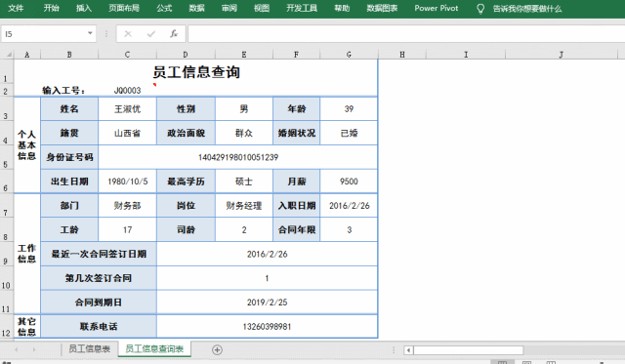Click the age value 39
The width and height of the screenshot is (625, 364).
tap(349, 109)
